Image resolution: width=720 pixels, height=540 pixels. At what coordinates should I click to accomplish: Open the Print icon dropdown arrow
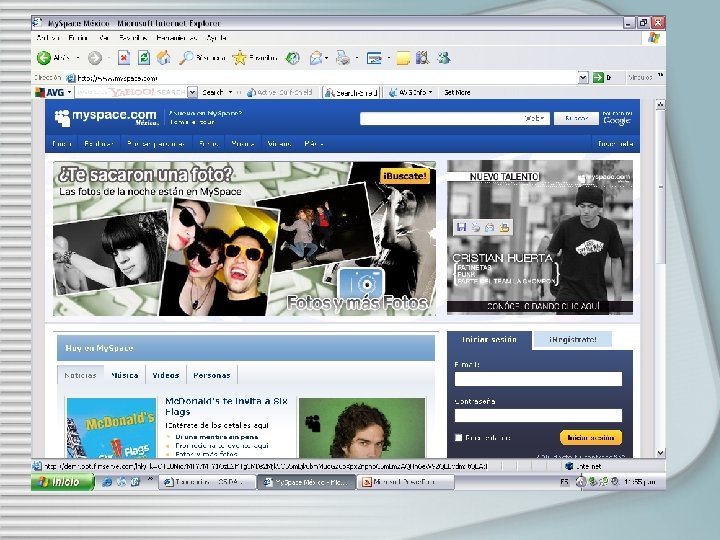[x=356, y=58]
